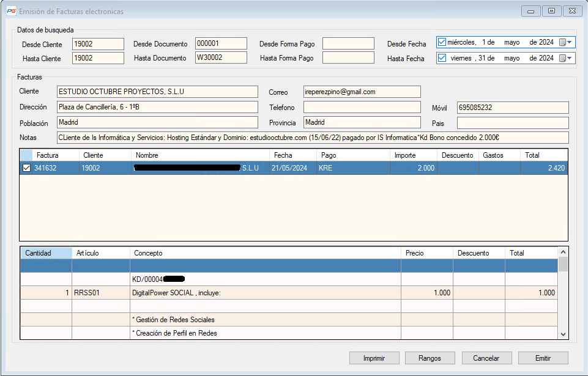
Task: Click the Gestión de Redes Sociales row
Action: [266, 320]
